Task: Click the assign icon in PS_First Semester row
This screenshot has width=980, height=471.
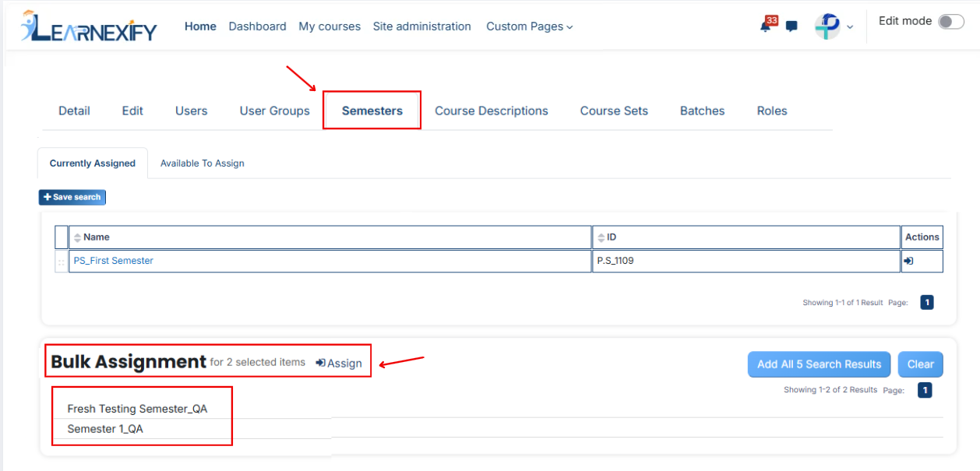Action: point(908,261)
